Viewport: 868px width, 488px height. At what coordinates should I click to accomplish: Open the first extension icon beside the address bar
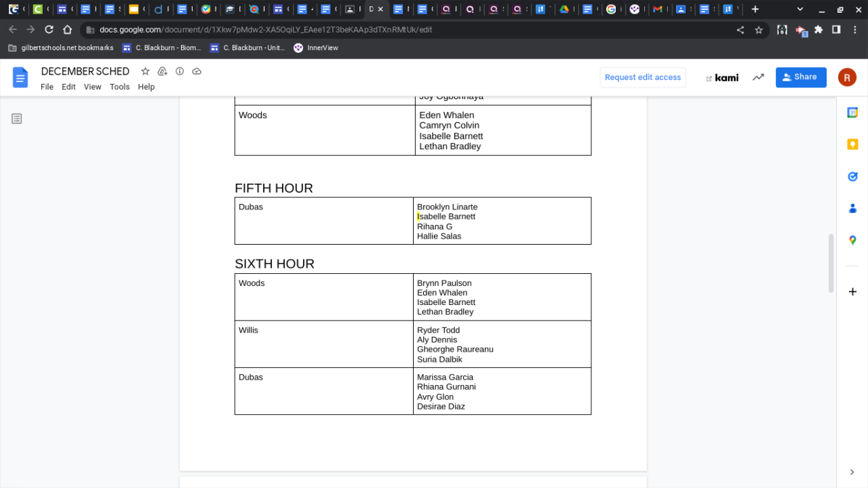click(782, 30)
